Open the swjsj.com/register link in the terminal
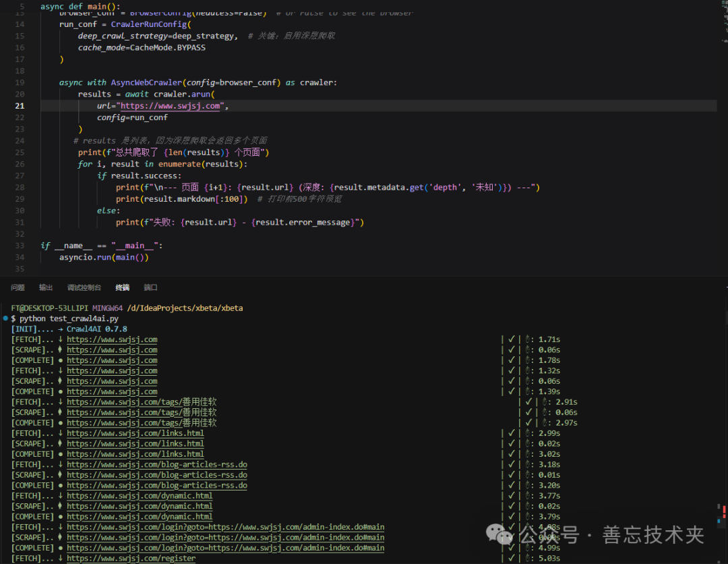 pos(131,558)
